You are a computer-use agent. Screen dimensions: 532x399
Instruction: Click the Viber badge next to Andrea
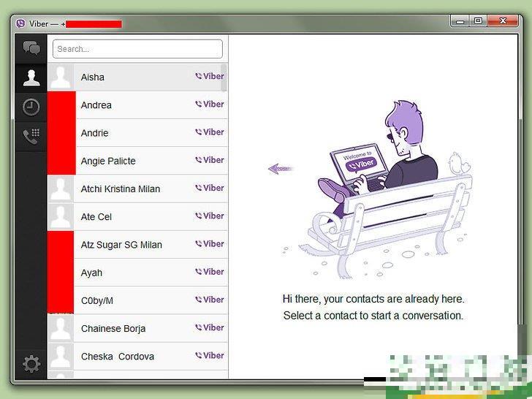click(210, 104)
